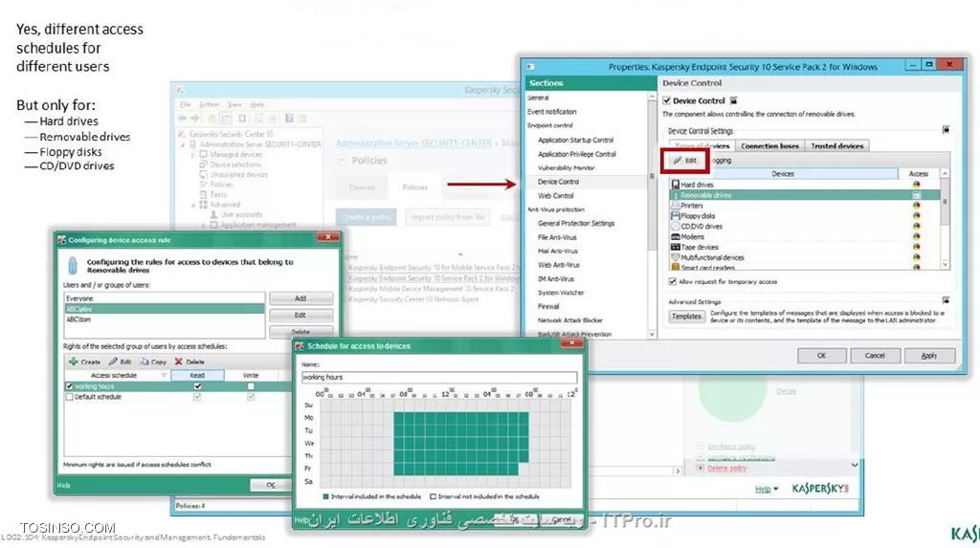
Task: Click the access status icon for Printers row
Action: (x=916, y=205)
